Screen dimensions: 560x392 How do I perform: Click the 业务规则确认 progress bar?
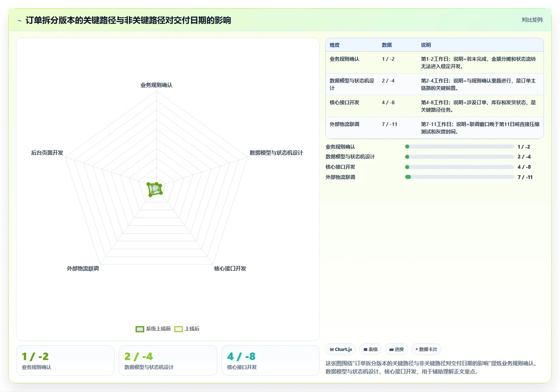[459, 147]
